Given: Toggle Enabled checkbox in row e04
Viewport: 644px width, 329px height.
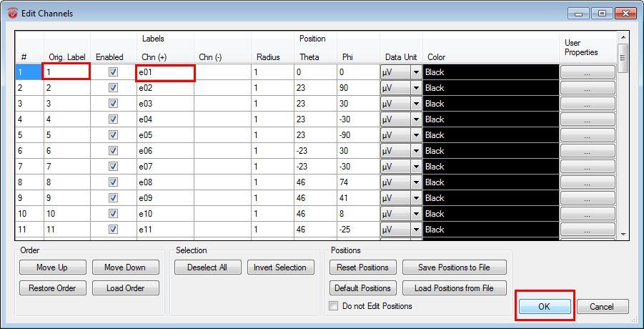Looking at the screenshot, I should (114, 119).
